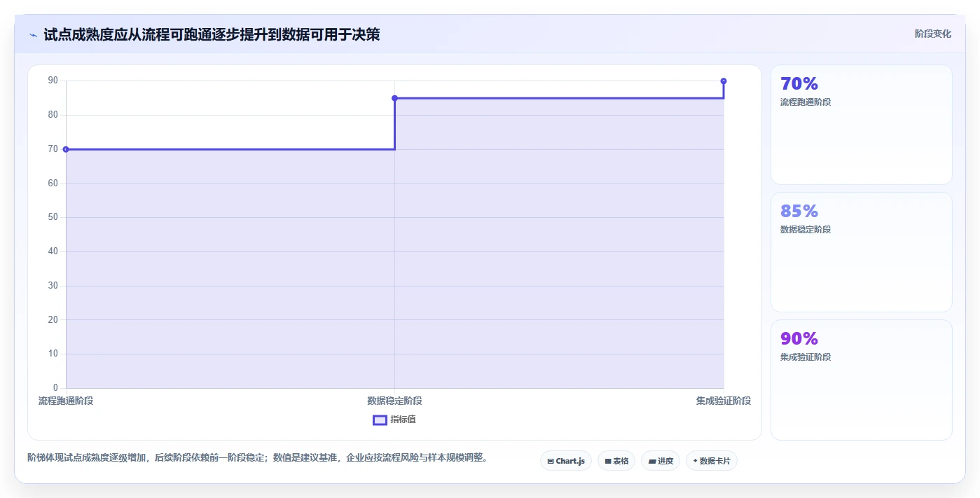Screen dimensions: 980x498
Task: Click the 数据稳定阶段 label under 85%
Action: pos(806,230)
